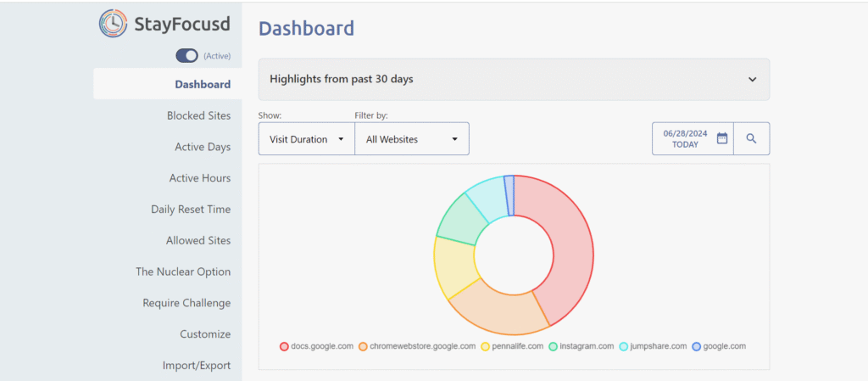Viewport: 868px width, 381px height.
Task: Click the StayFocusd clock logo icon
Action: (x=114, y=24)
